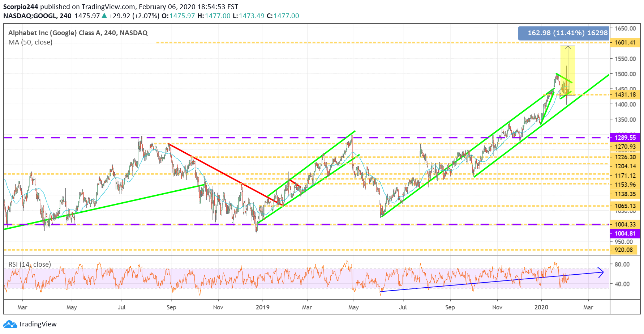Click the RSI 40.00 axis label
The height and width of the screenshot is (334, 644).
tap(622, 284)
